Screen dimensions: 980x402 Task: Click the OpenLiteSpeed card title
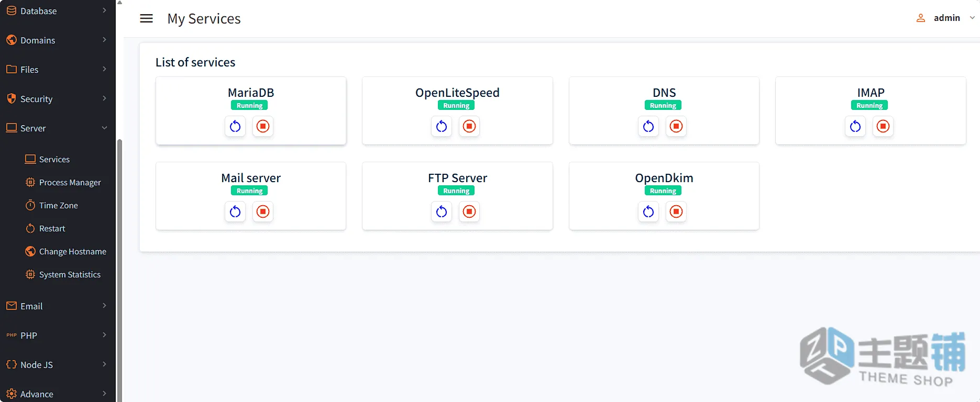pos(457,93)
